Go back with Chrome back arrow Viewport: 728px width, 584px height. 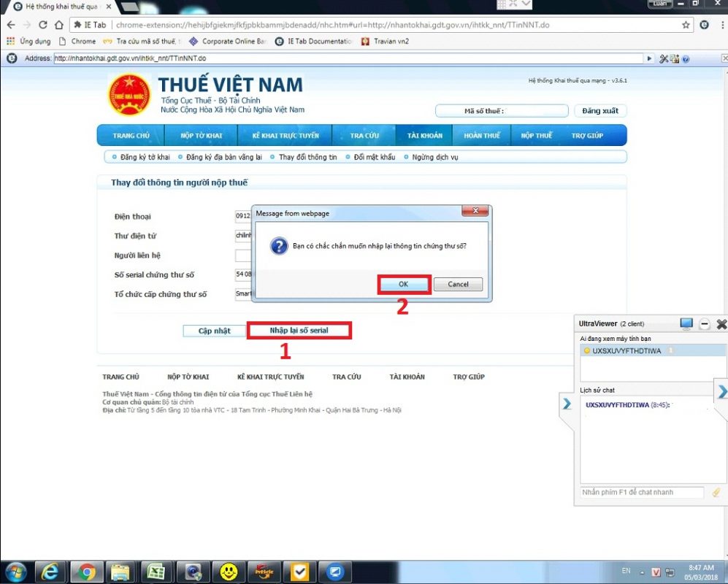coord(11,25)
